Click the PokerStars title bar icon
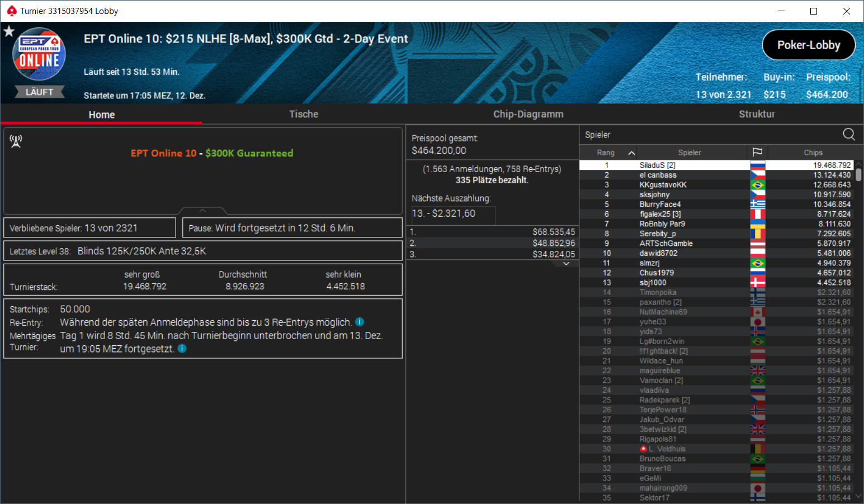Screen dimensions: 864x504 coord(11,11)
